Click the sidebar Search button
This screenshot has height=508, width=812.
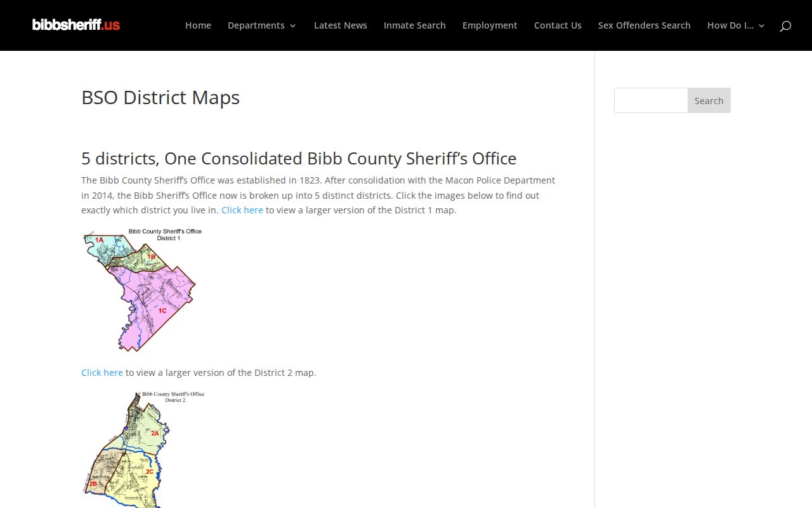(x=709, y=100)
